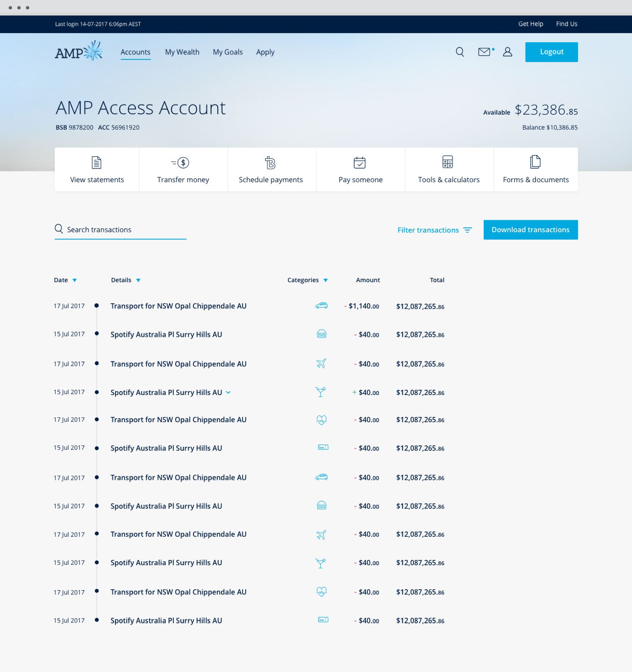Image resolution: width=632 pixels, height=672 pixels.
Task: Click the AMP Access Account heading
Action: pyautogui.click(x=141, y=108)
